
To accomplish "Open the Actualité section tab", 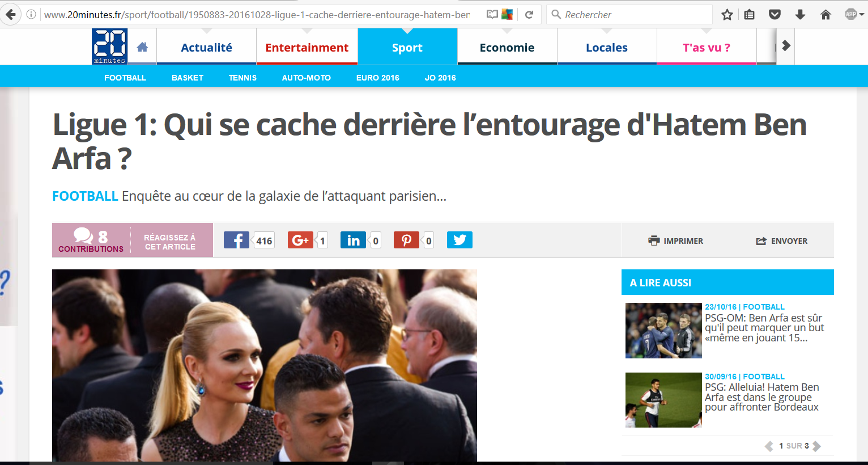I will tap(206, 47).
